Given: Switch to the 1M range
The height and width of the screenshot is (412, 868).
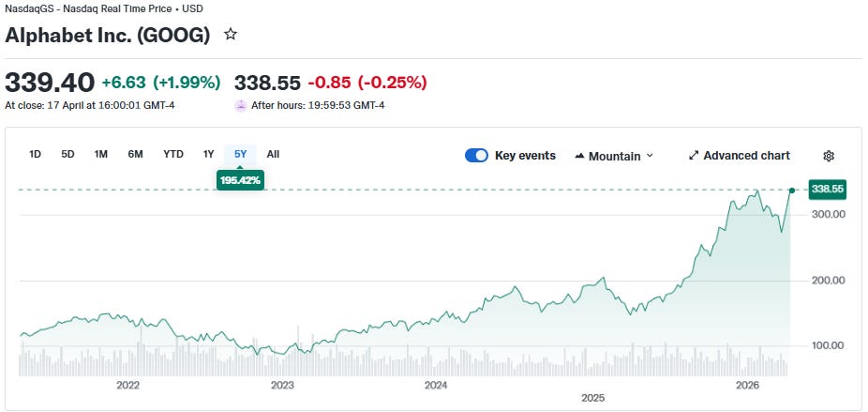Looking at the screenshot, I should (x=101, y=154).
